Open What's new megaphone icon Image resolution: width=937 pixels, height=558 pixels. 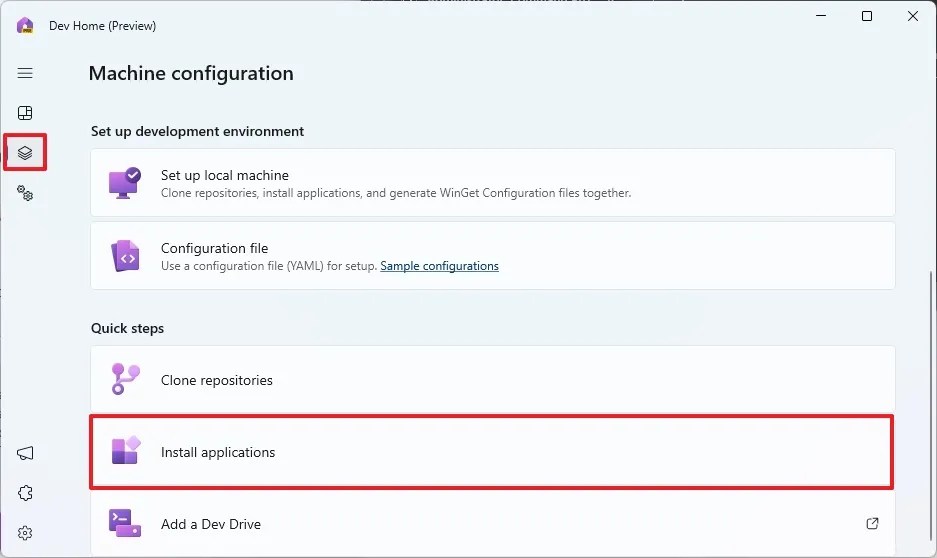(25, 453)
